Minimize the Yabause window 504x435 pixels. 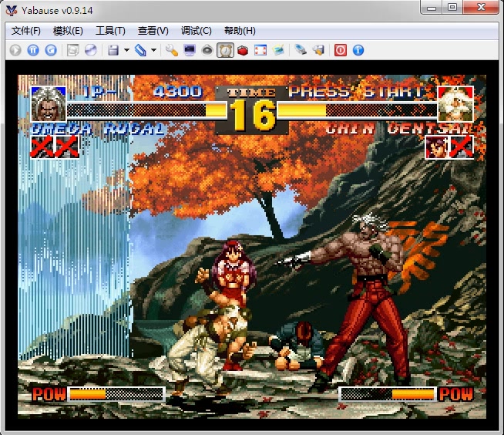coord(432,7)
